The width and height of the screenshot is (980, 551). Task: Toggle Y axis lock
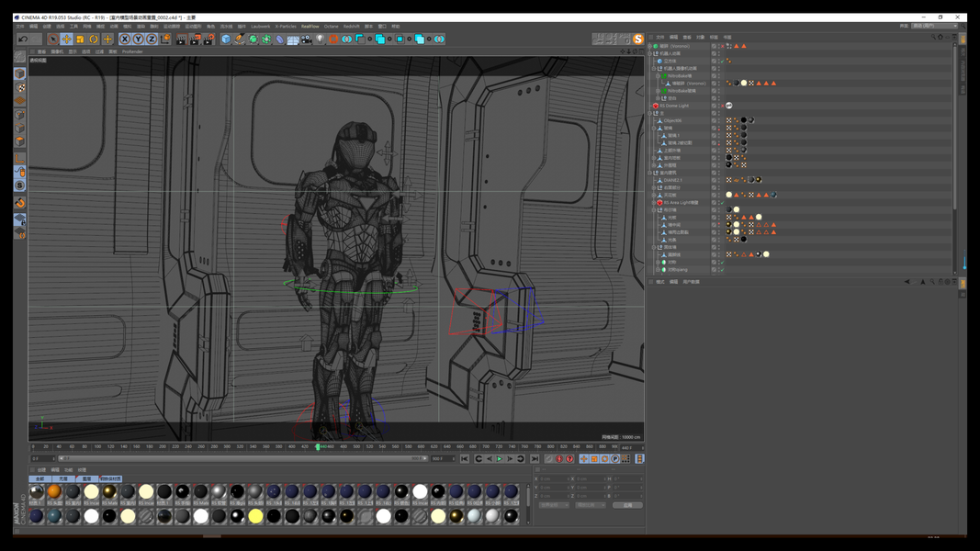click(x=138, y=39)
